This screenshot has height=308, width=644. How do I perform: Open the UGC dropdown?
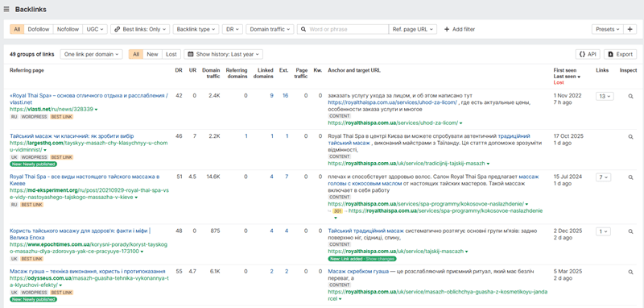(95, 29)
